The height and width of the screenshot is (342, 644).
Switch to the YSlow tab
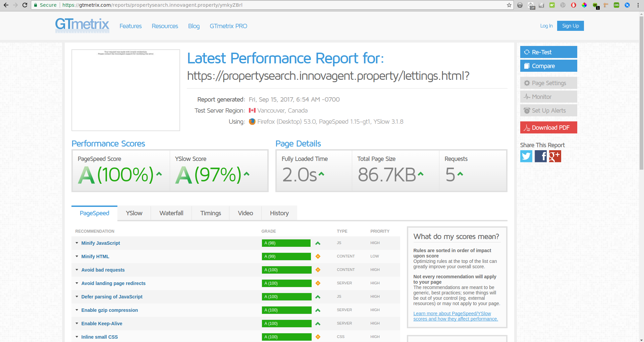click(134, 213)
